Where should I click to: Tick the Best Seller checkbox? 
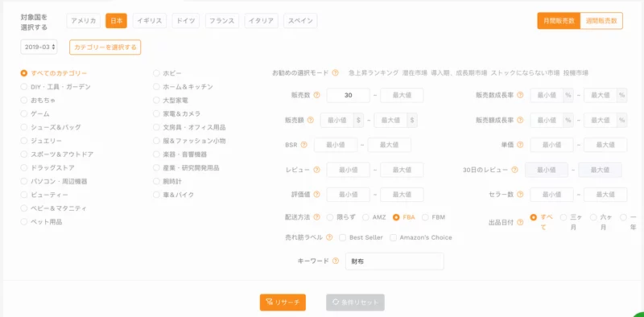pyautogui.click(x=342, y=237)
